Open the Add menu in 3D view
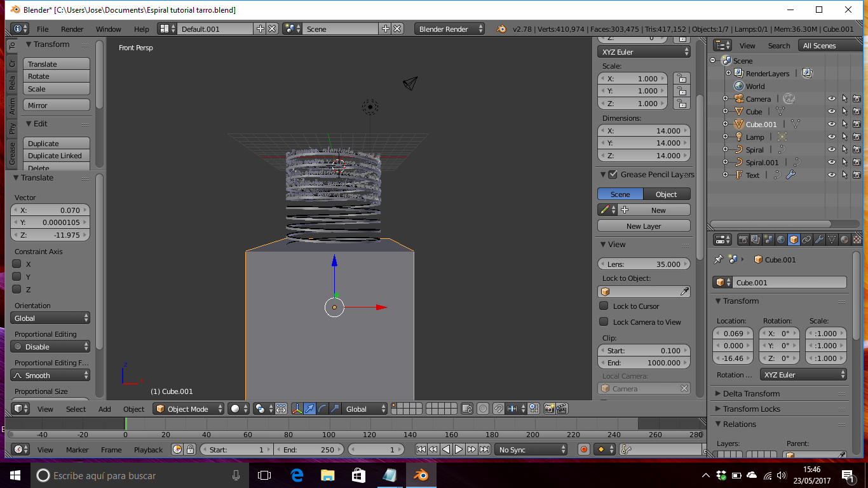This screenshot has width=868, height=488. (x=105, y=409)
